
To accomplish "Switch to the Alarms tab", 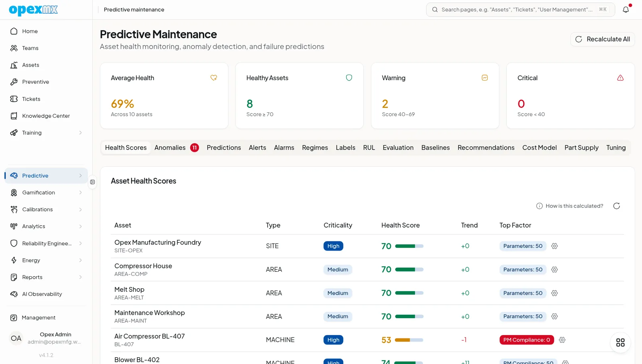I will point(284,148).
